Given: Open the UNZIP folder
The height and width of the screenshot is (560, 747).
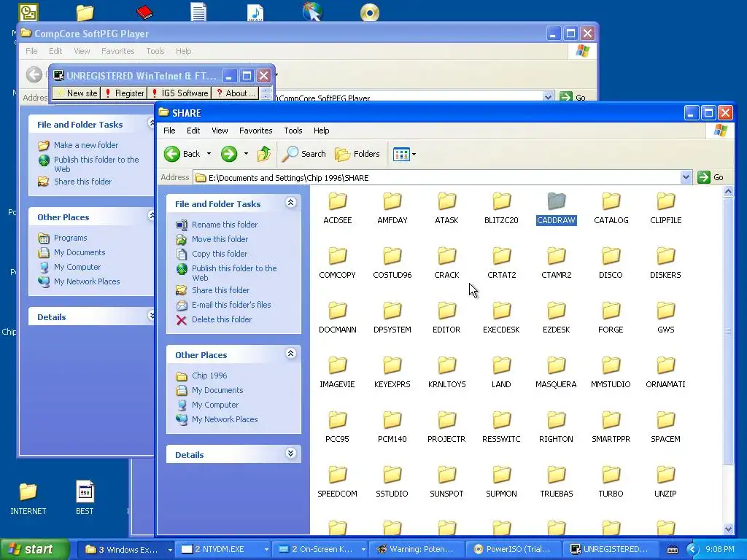Looking at the screenshot, I should click(665, 483).
